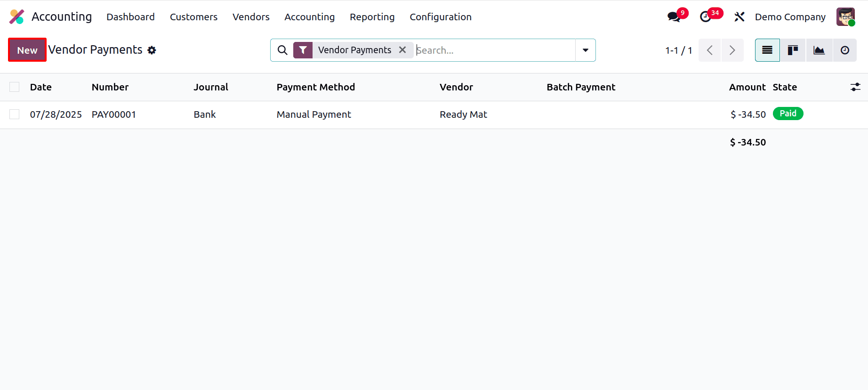This screenshot has width=868, height=390.
Task: Sort by the Journal column header
Action: click(211, 87)
